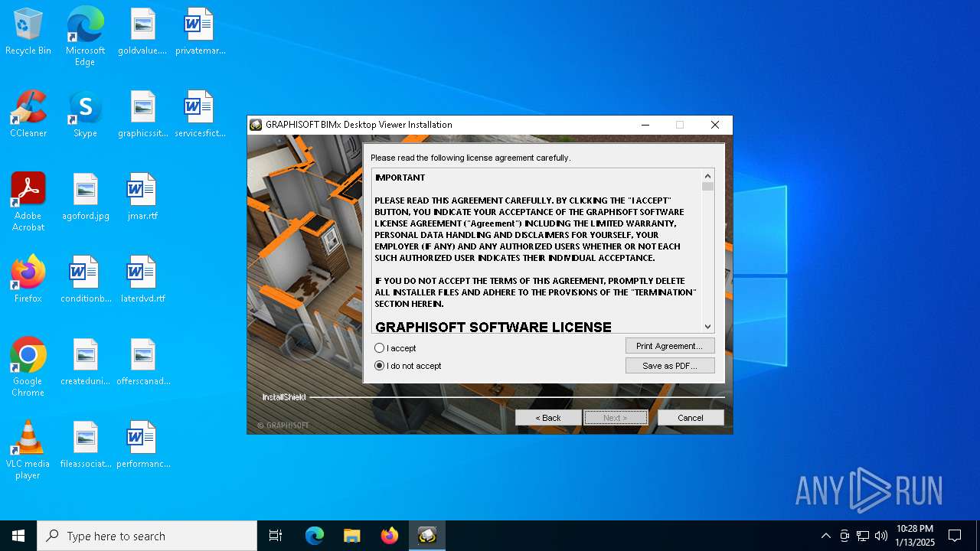Launch Edge from the taskbar
The image size is (980, 551).
pyautogui.click(x=315, y=536)
